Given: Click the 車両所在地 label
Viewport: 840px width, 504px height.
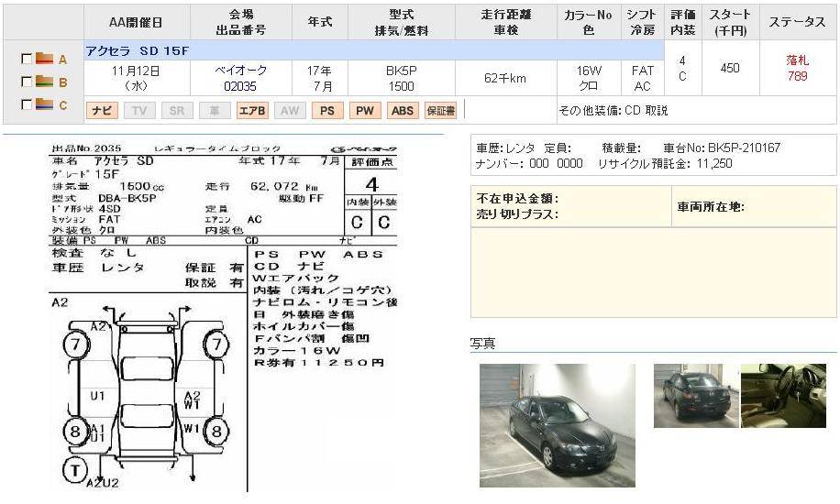Looking at the screenshot, I should [x=711, y=207].
